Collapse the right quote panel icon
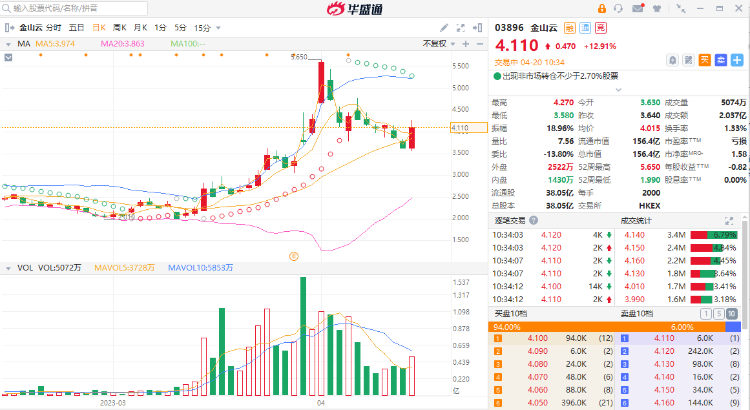 pos(477,28)
